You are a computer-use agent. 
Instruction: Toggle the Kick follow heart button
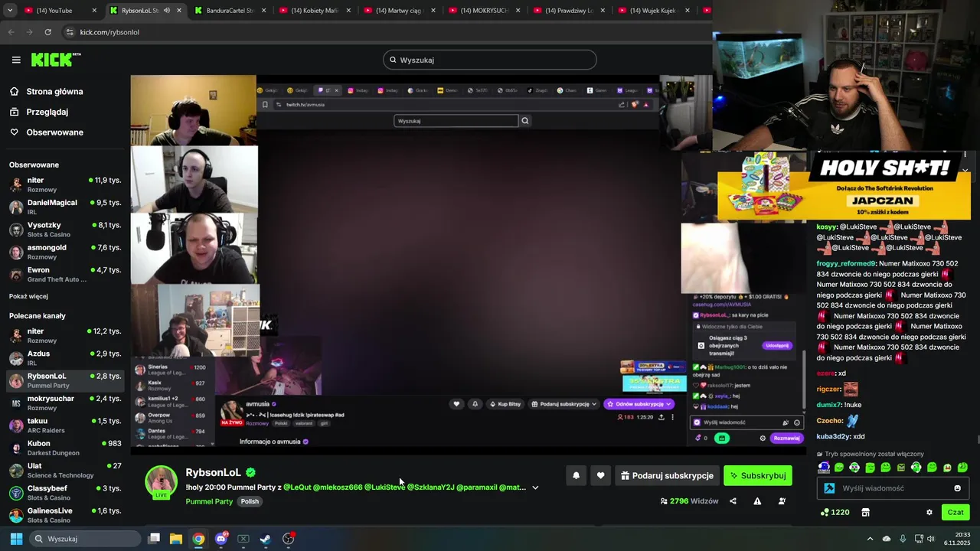pos(600,475)
